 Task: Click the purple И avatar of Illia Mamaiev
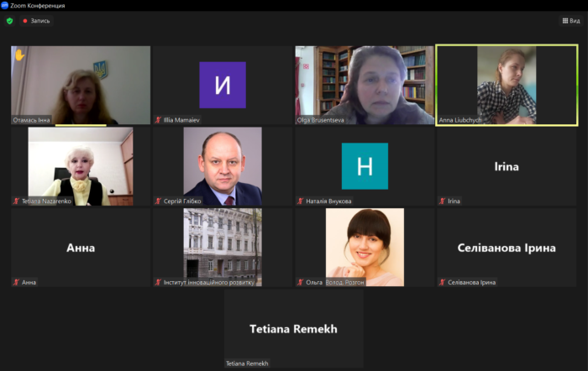pyautogui.click(x=223, y=85)
